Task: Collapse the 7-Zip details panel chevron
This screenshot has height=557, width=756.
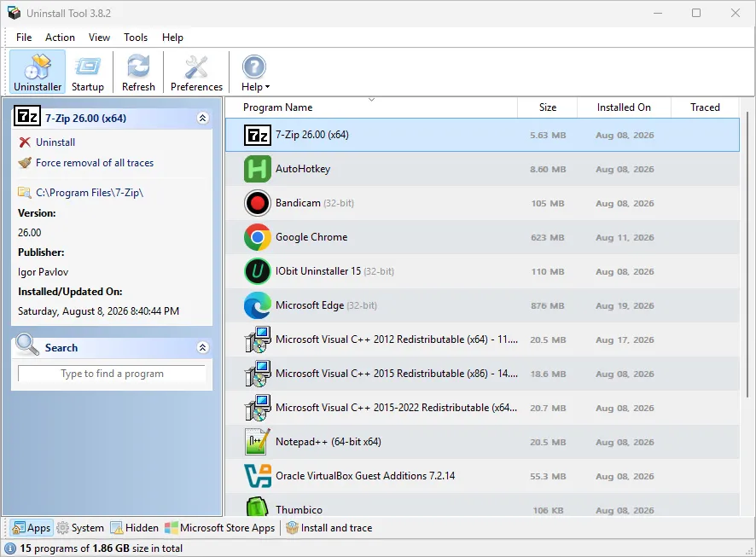Action: [203, 118]
